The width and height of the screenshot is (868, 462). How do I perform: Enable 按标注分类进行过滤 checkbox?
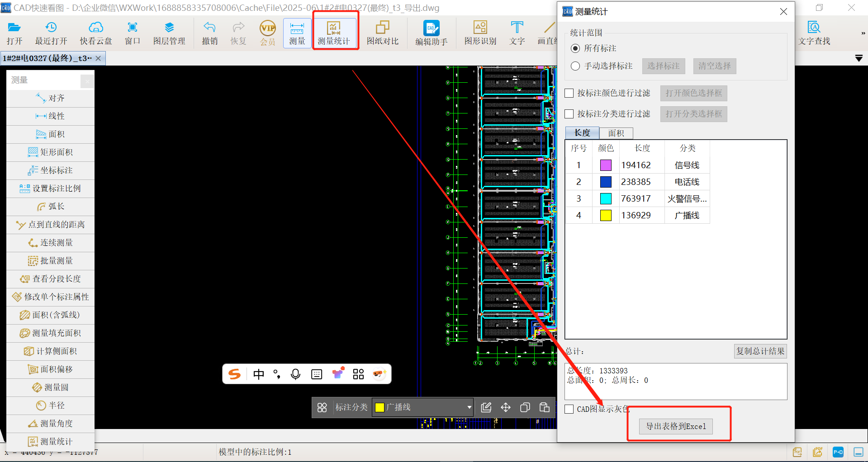click(x=569, y=114)
